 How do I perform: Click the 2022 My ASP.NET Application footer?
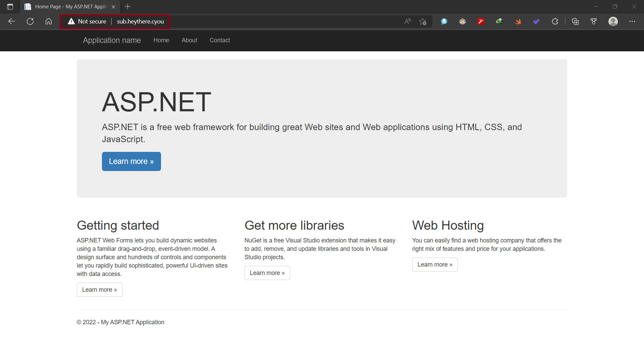tap(120, 322)
